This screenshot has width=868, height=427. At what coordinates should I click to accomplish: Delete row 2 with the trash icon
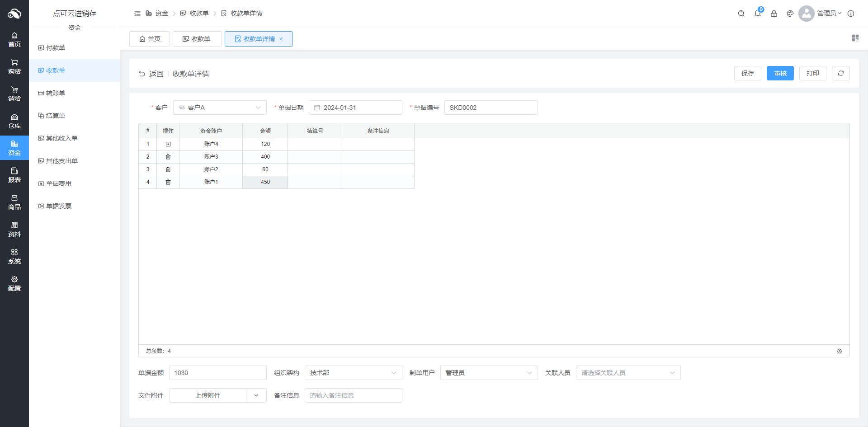point(168,157)
